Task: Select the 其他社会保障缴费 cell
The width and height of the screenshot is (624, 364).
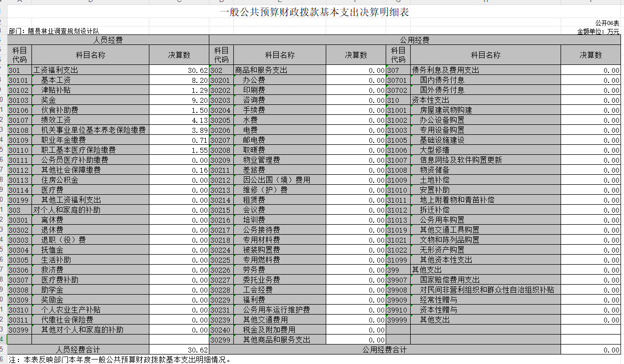Action: click(90, 170)
